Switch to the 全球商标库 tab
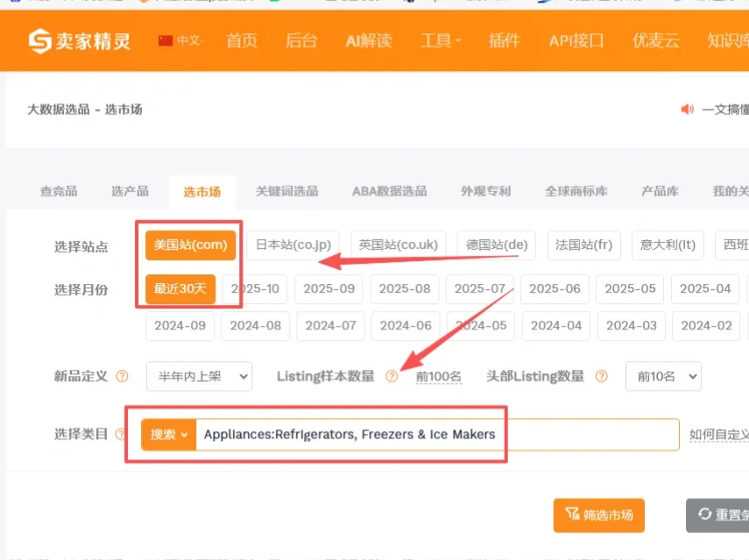This screenshot has width=749, height=560. pyautogui.click(x=576, y=192)
